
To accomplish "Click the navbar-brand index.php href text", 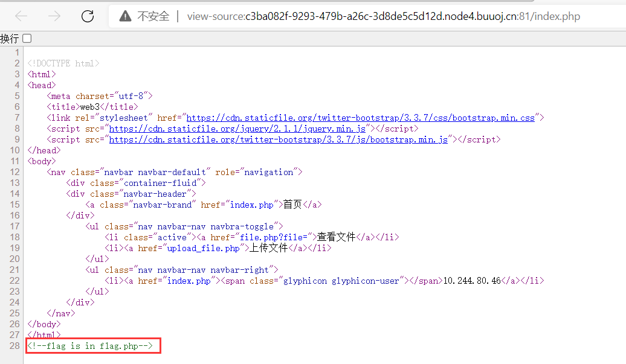I will point(251,205).
